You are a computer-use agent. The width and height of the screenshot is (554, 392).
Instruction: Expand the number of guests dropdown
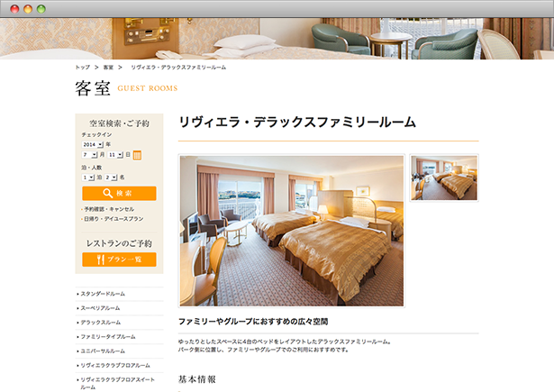[x=111, y=178]
